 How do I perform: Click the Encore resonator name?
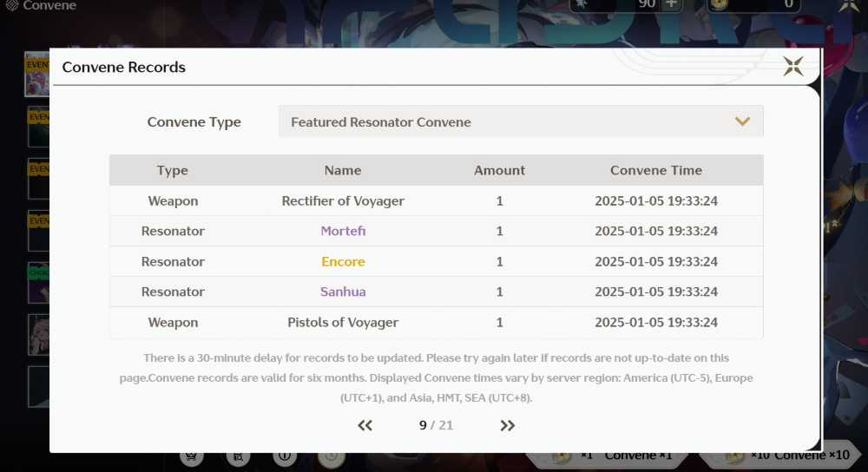click(343, 261)
